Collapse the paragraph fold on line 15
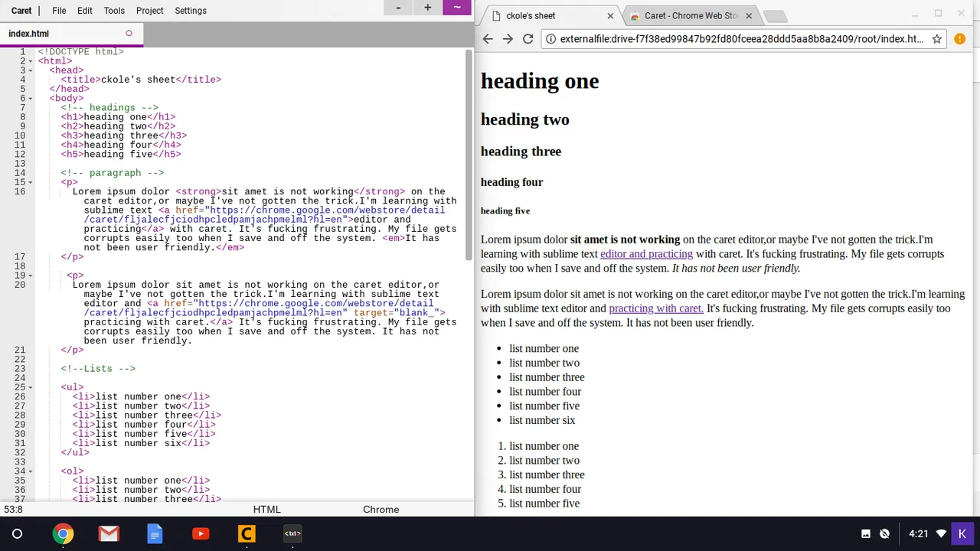The image size is (980, 551). coord(31,182)
